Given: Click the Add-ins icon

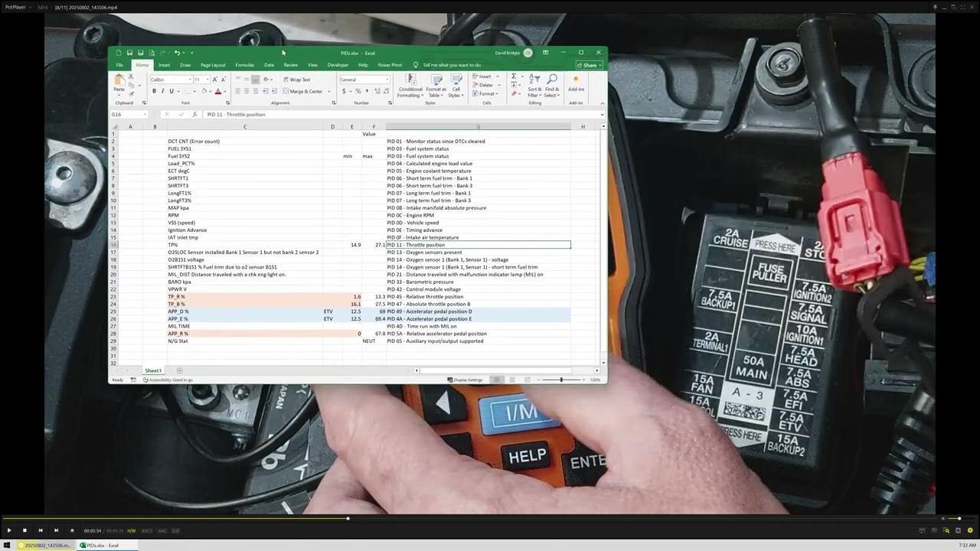Looking at the screenshot, I should click(x=576, y=83).
